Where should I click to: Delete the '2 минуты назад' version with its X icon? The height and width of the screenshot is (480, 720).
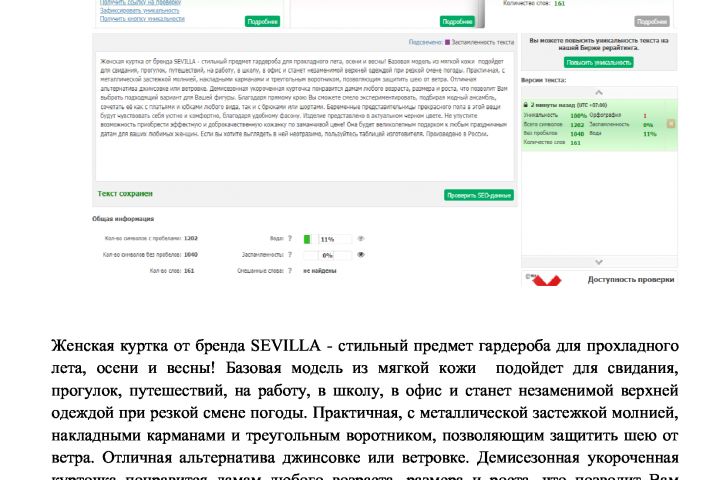670,124
